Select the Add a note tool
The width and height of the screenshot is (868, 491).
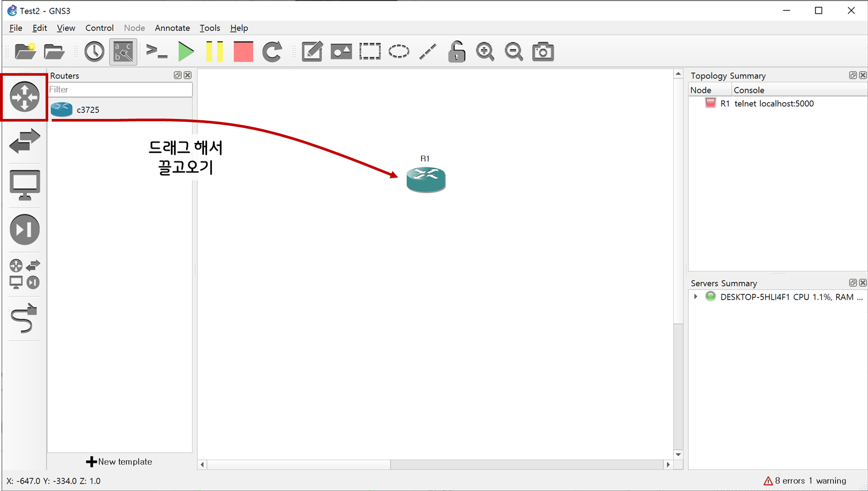point(312,52)
